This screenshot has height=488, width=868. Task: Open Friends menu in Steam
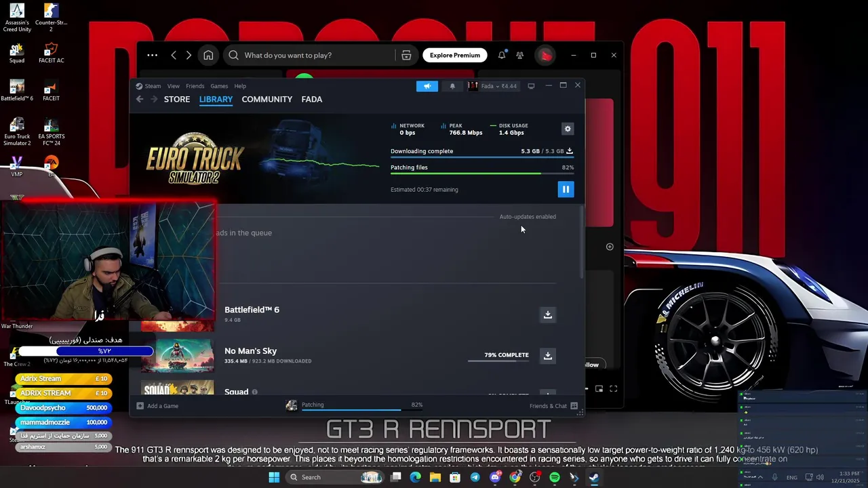[x=195, y=86]
